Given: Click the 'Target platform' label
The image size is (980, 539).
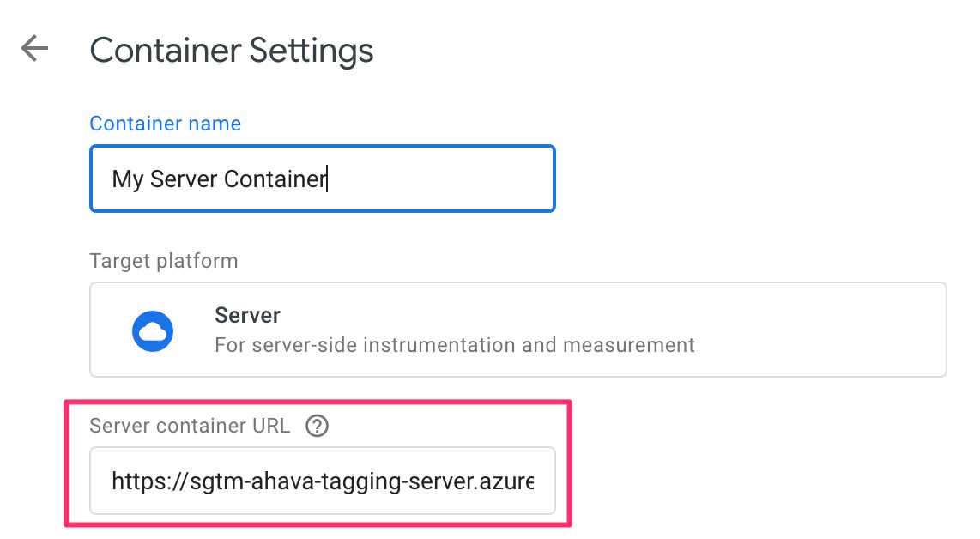Looking at the screenshot, I should pyautogui.click(x=164, y=261).
